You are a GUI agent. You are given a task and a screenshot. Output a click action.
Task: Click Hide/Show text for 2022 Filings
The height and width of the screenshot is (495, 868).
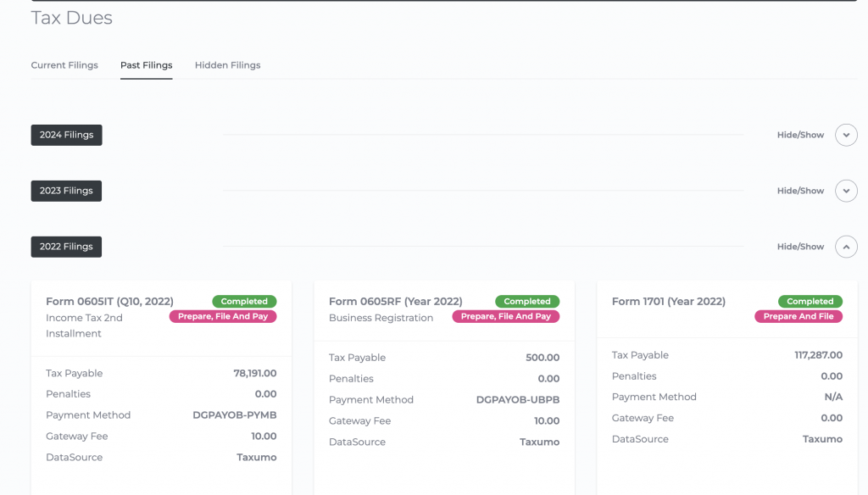tap(800, 247)
